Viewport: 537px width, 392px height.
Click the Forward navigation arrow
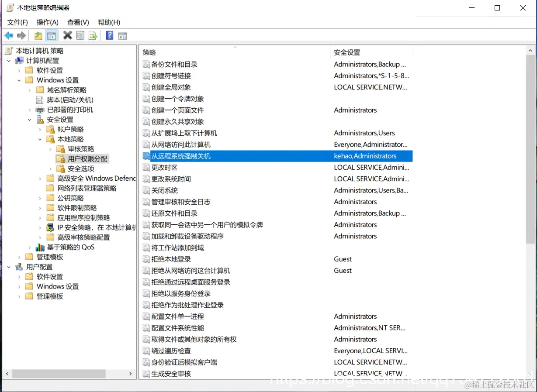tap(21, 35)
